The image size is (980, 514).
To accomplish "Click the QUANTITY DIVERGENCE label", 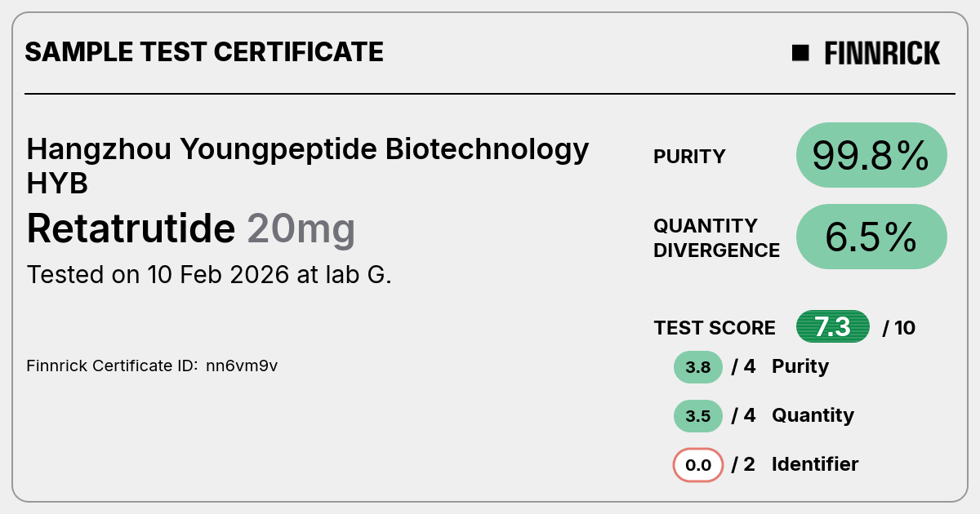I will point(716,237).
